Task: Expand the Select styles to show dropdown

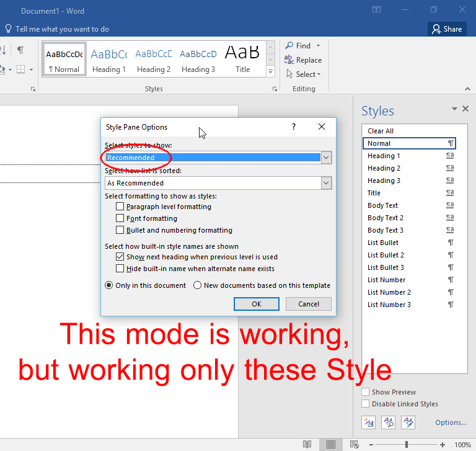Action: (x=326, y=158)
